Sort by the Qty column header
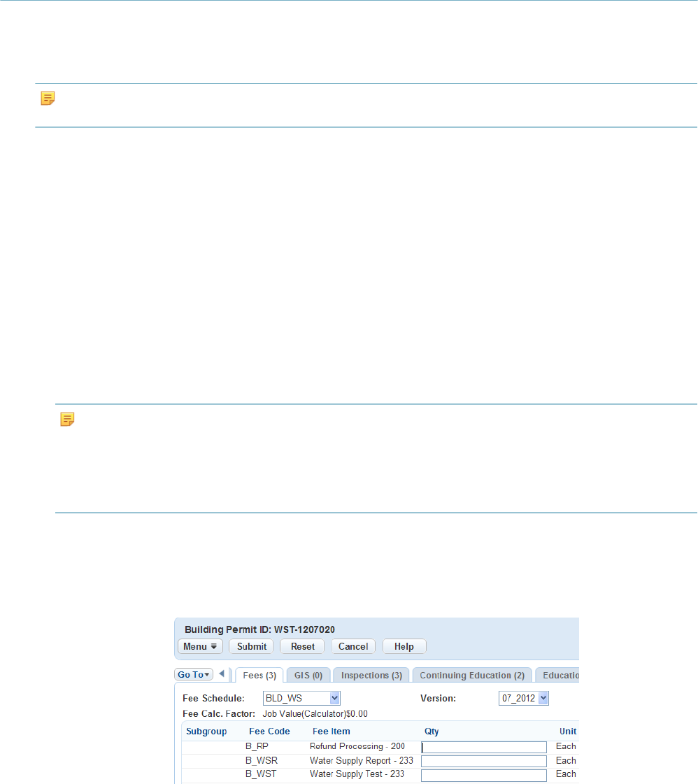This screenshot has height=784, width=698. (432, 732)
